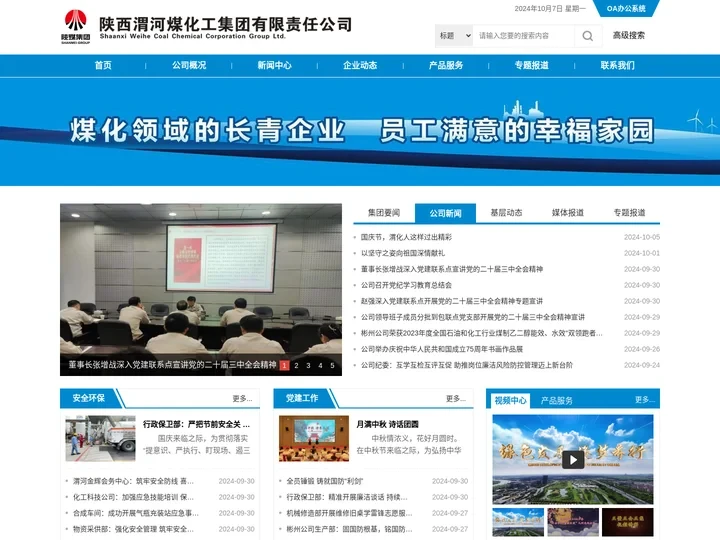Select the 视频中心 tab
Image resolution: width=720 pixels, height=540 pixels.
510,400
